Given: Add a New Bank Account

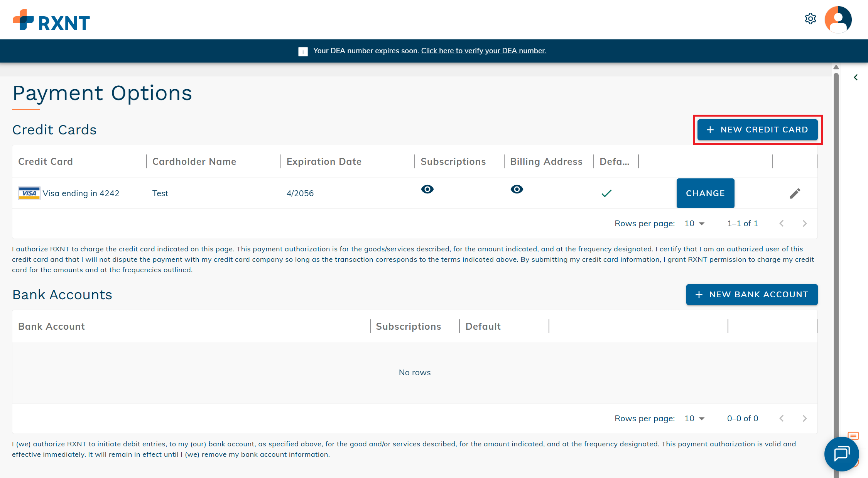Looking at the screenshot, I should click(x=751, y=295).
